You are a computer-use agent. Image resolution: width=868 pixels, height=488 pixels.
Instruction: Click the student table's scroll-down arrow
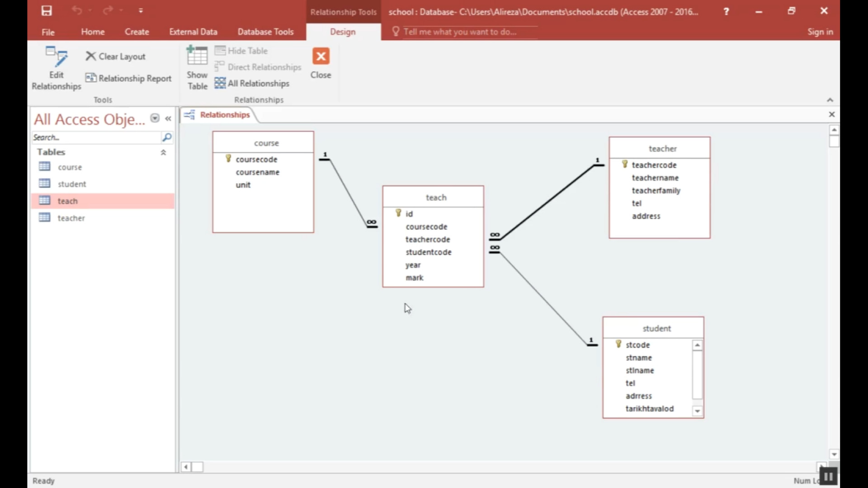point(697,411)
